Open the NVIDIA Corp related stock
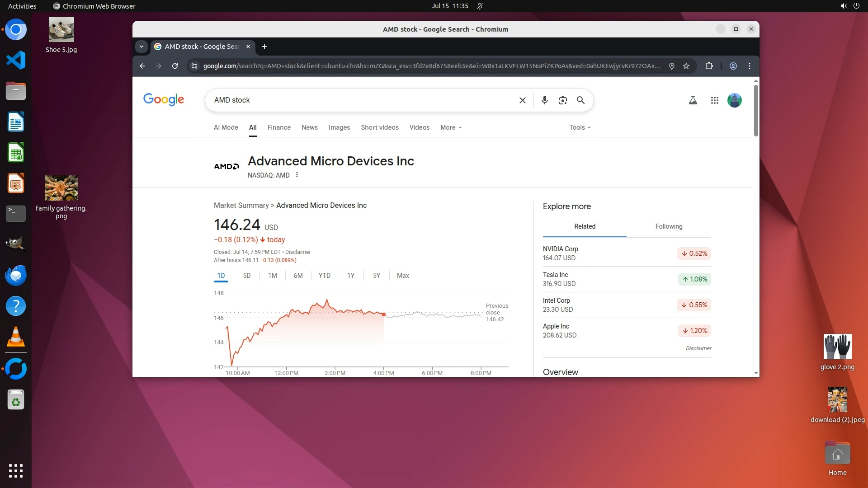Screen dimensions: 868x488 pos(561,249)
